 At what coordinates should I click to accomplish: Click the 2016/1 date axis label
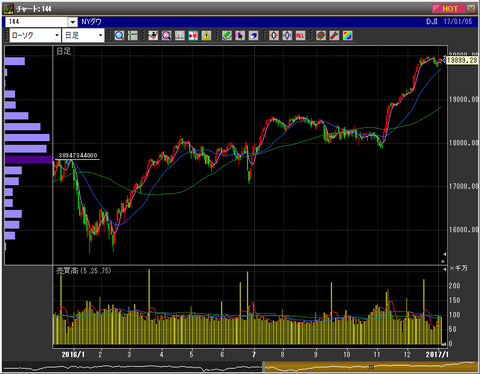click(x=73, y=354)
